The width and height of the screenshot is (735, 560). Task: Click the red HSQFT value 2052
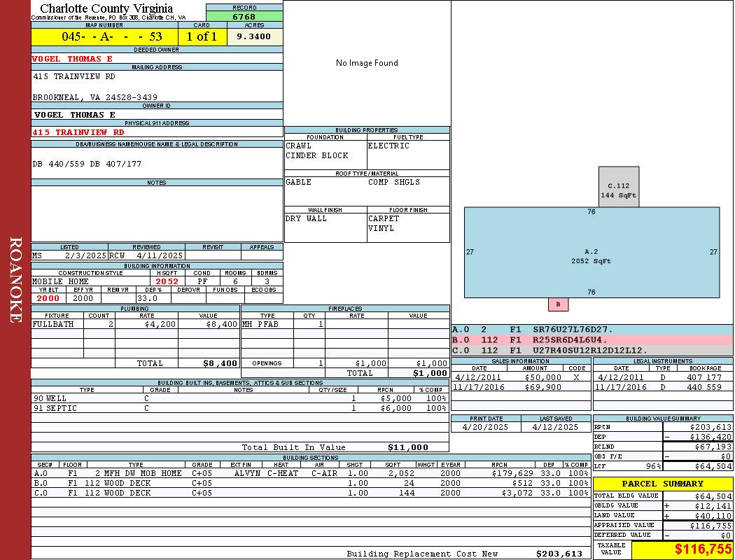[x=167, y=281]
